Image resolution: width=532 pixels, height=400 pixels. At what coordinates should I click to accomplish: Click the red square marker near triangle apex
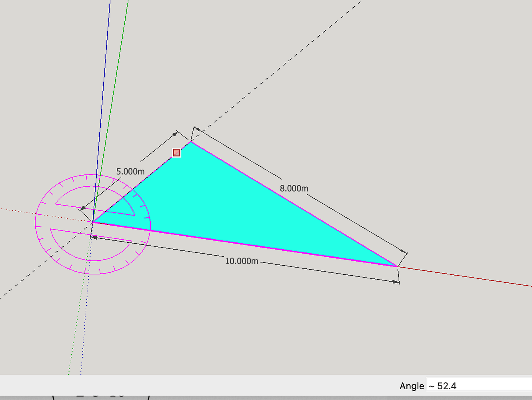[x=176, y=153]
